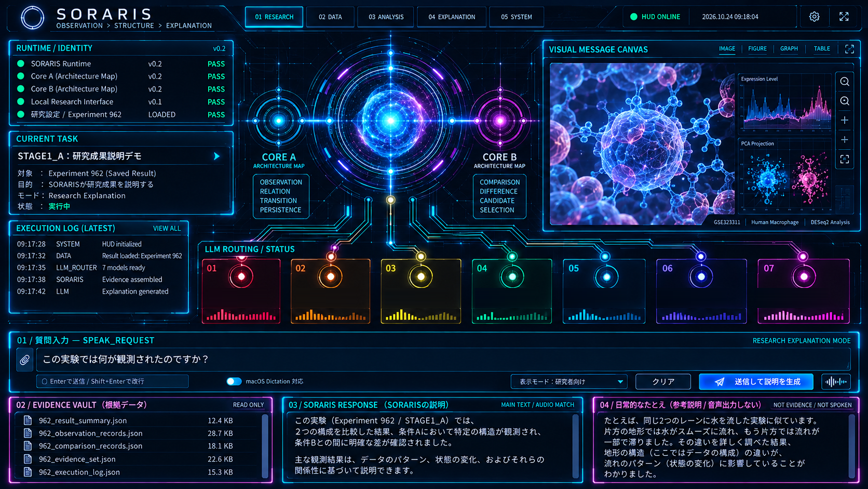Viewport: 868px width, 489px height.
Task: Switch canvas to the GRAPH tab
Action: (789, 49)
